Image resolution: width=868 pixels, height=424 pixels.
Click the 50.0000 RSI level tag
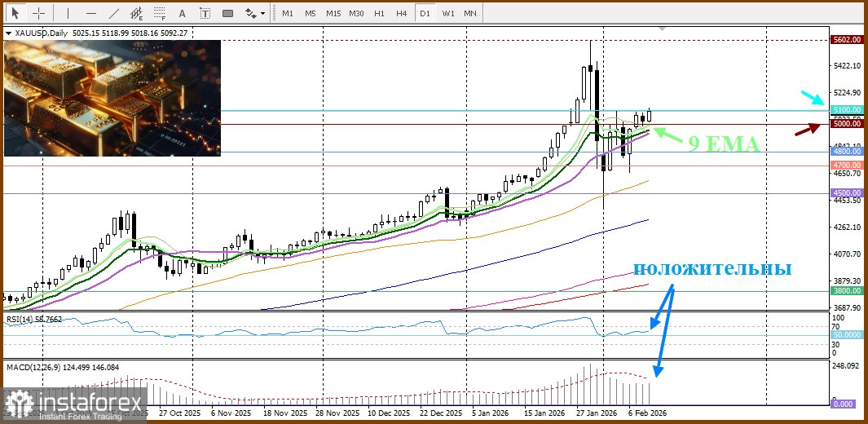pyautogui.click(x=847, y=335)
